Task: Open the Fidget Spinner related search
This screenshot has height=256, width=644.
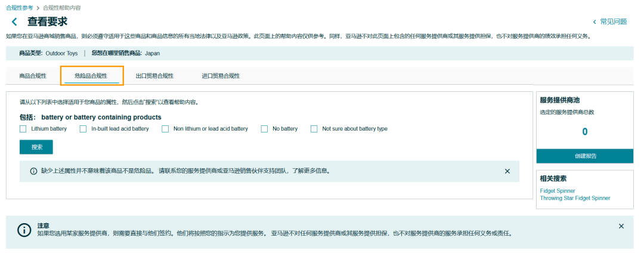Action: click(x=558, y=191)
